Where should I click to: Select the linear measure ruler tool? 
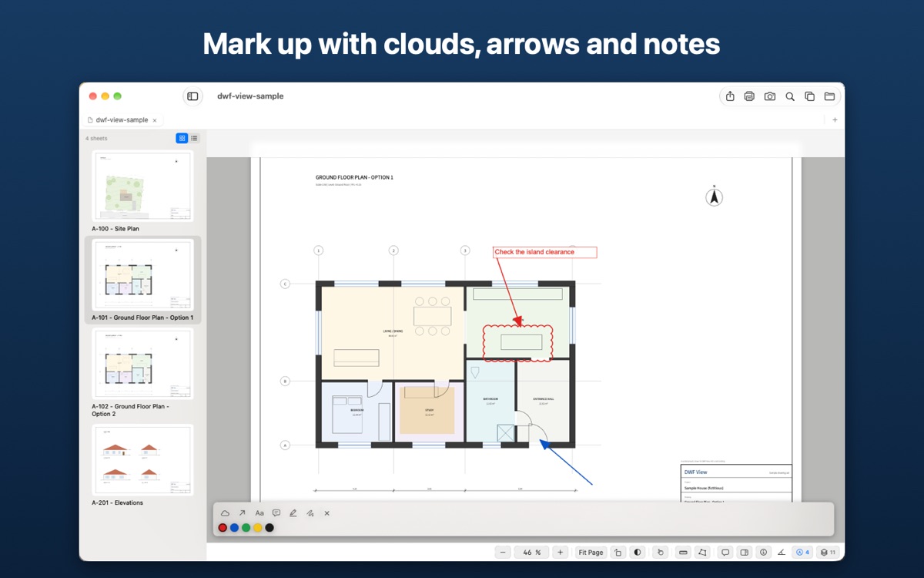point(682,553)
